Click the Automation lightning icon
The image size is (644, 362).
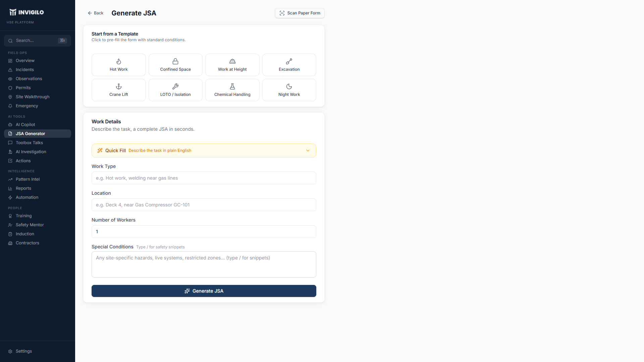coord(10,198)
